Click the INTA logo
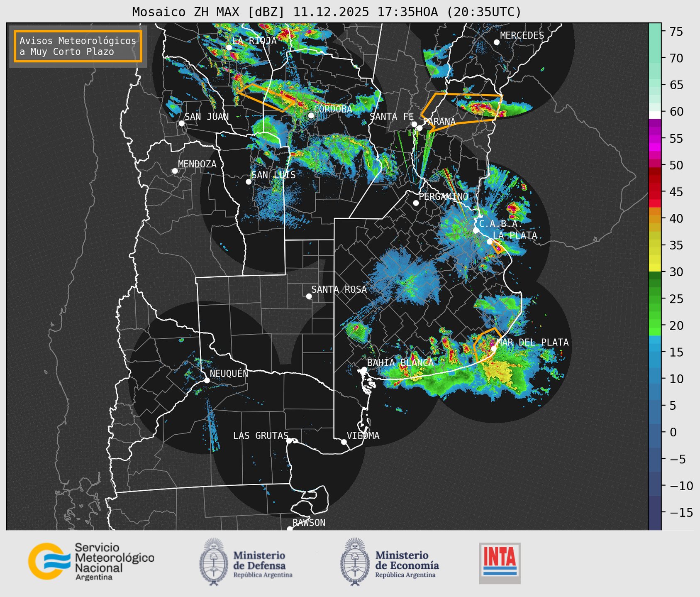 pos(500,563)
